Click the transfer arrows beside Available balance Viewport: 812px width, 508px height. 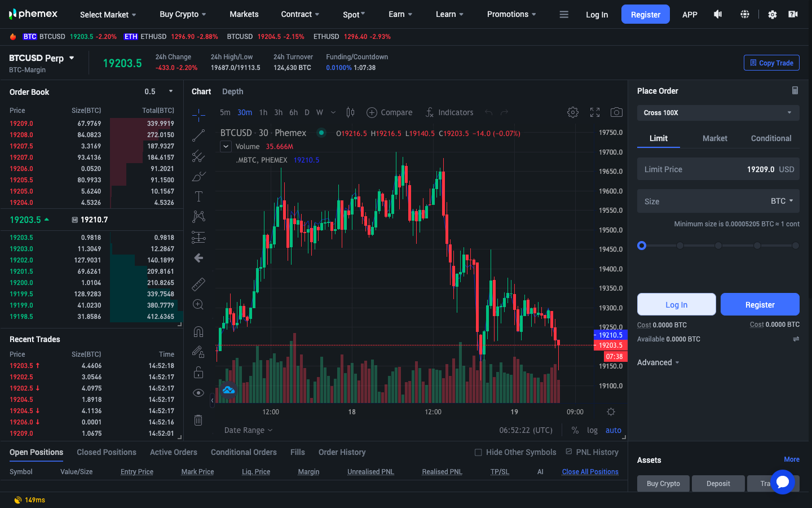click(796, 339)
